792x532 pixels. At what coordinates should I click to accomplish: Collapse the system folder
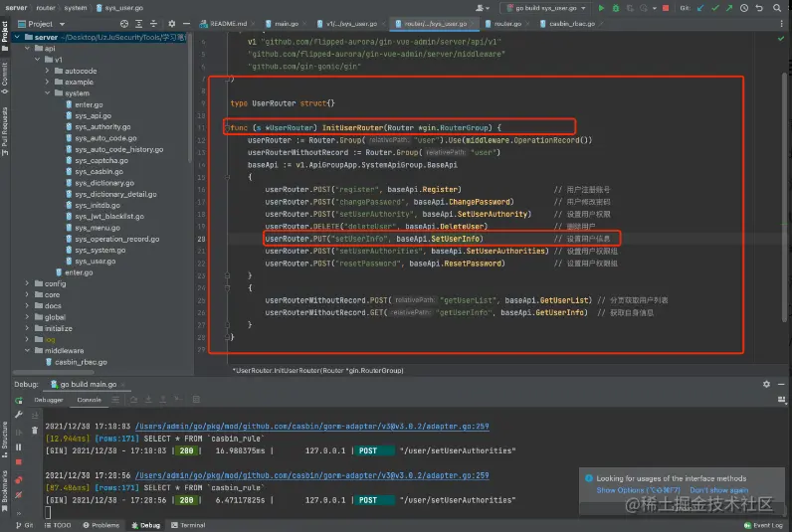coord(48,92)
